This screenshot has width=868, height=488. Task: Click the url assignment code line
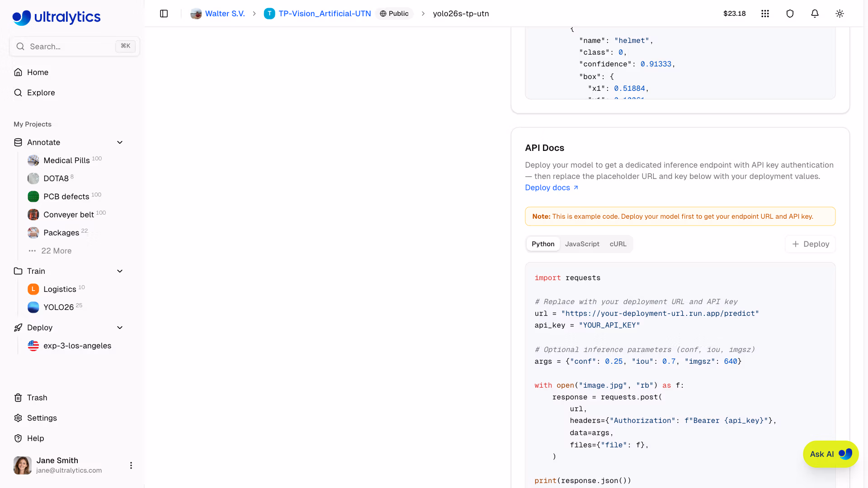(x=646, y=314)
